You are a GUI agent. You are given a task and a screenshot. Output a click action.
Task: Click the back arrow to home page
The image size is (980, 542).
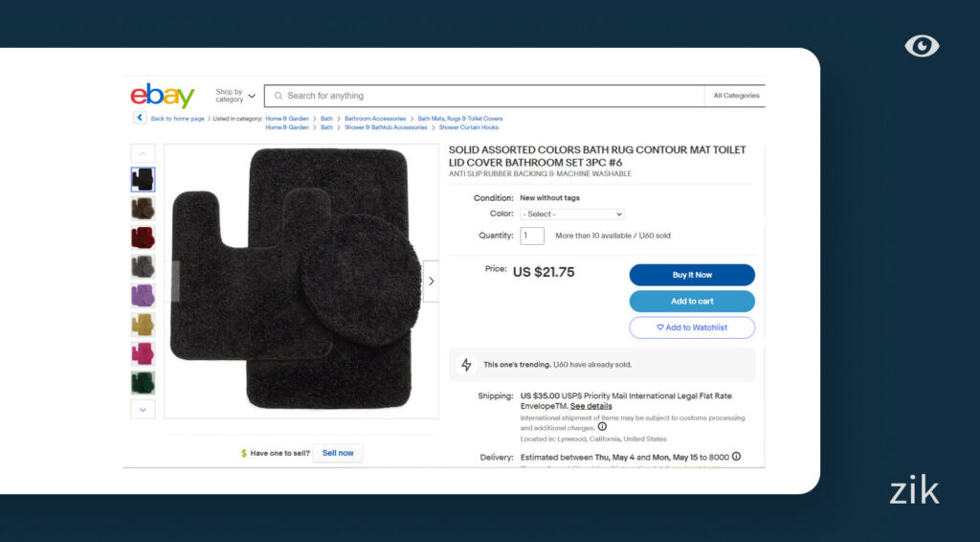[x=140, y=118]
